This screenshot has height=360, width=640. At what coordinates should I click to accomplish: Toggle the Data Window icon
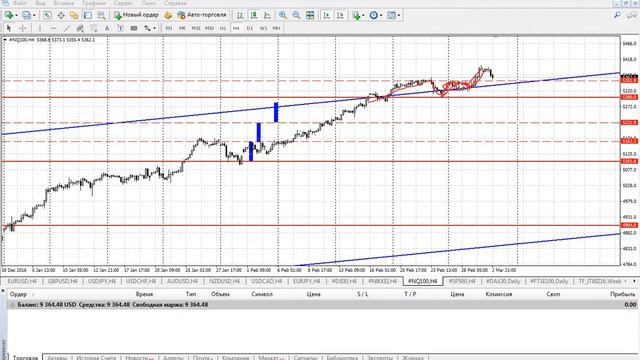tap(61, 16)
